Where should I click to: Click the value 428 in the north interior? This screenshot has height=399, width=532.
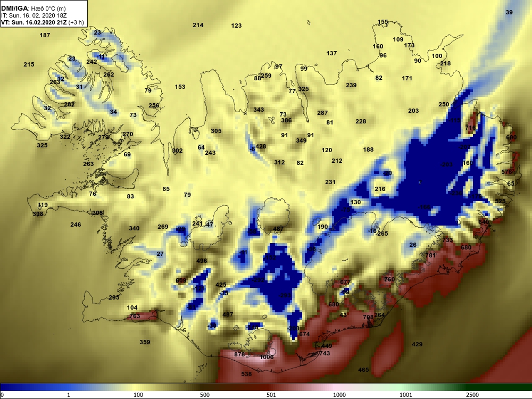tap(261, 147)
